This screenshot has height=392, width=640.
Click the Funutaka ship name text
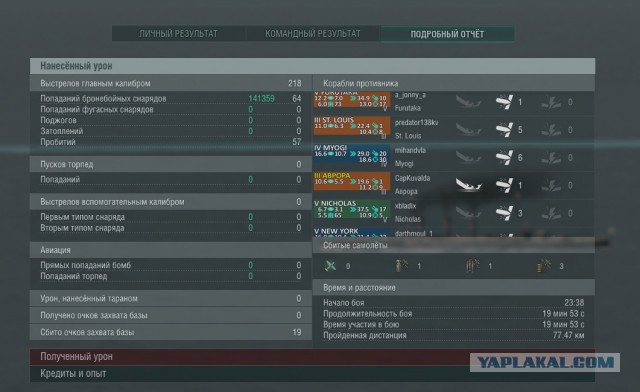coord(407,108)
